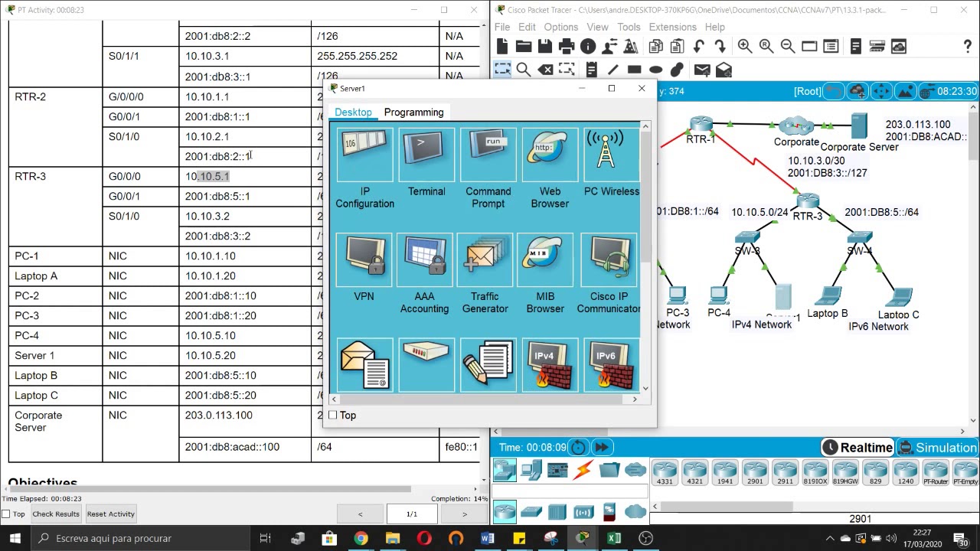
Task: Pick the 1941 router device
Action: point(724,473)
